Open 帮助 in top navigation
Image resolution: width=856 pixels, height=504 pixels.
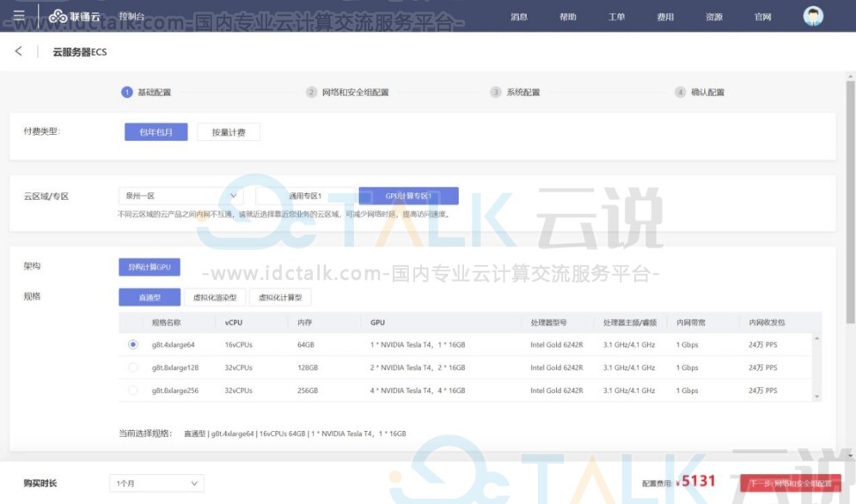coord(568,17)
